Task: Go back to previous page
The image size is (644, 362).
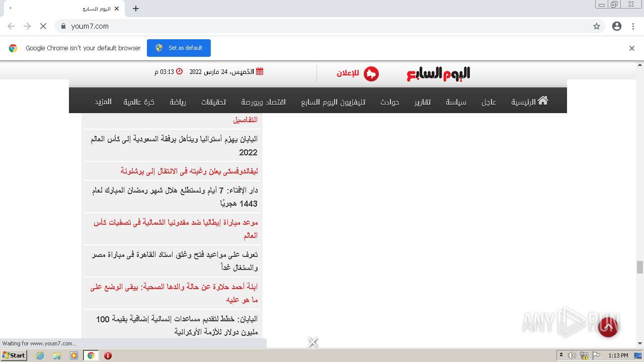Action: coord(11,26)
